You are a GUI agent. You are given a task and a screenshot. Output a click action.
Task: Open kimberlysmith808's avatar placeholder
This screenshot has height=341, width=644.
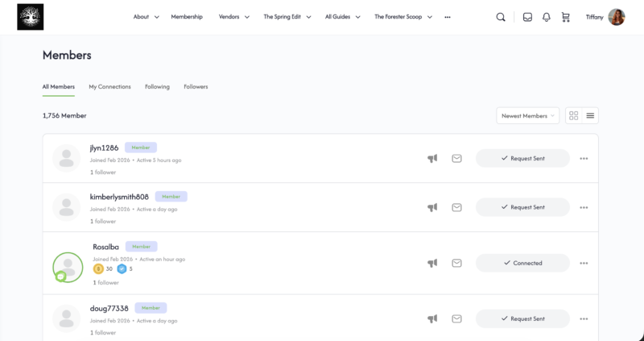(x=67, y=207)
